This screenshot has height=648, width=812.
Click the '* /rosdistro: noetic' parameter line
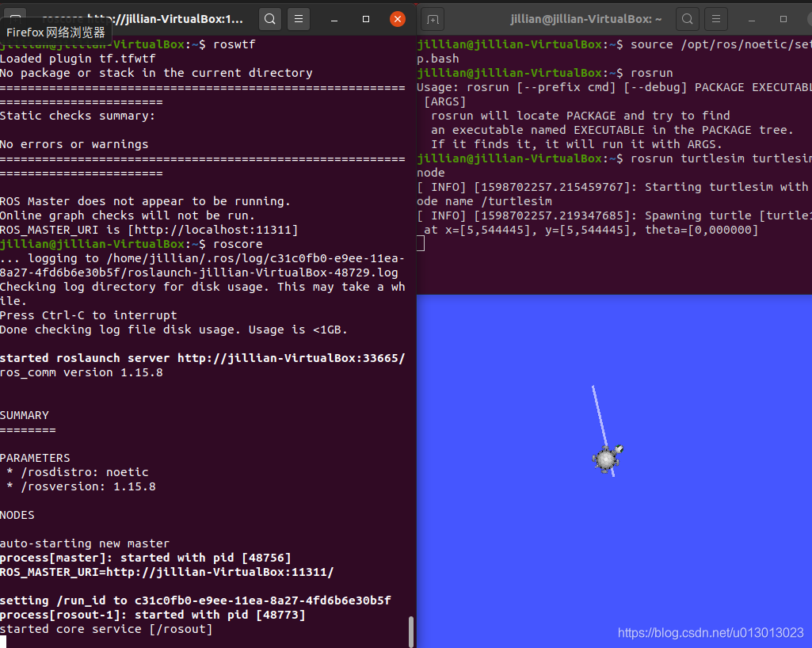[x=78, y=472]
